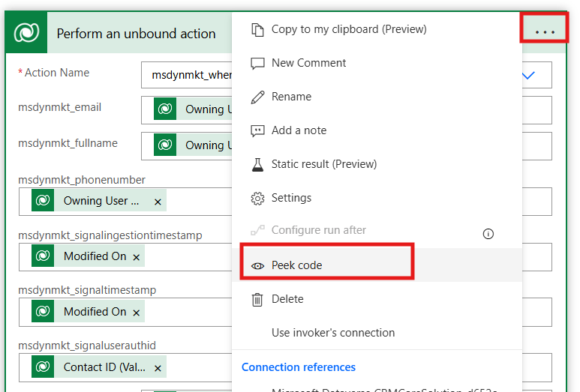Viewport: 580px width, 392px height.
Task: Click the eye icon for Peek code
Action: tap(257, 265)
